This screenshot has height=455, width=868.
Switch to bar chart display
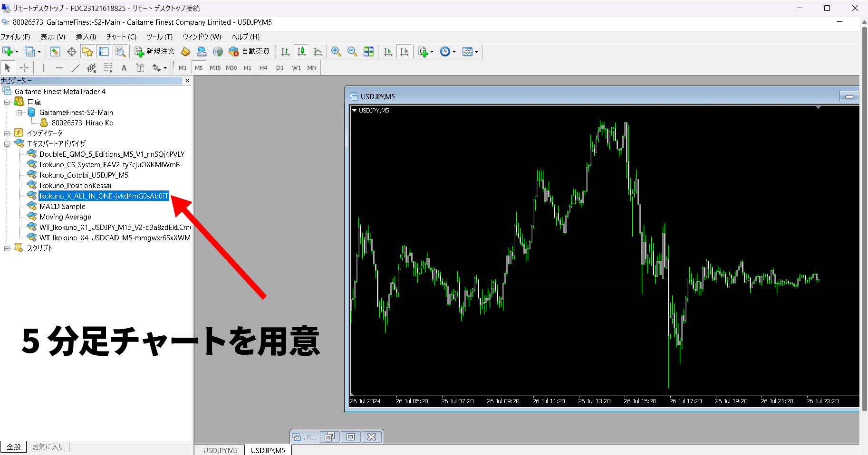(285, 51)
